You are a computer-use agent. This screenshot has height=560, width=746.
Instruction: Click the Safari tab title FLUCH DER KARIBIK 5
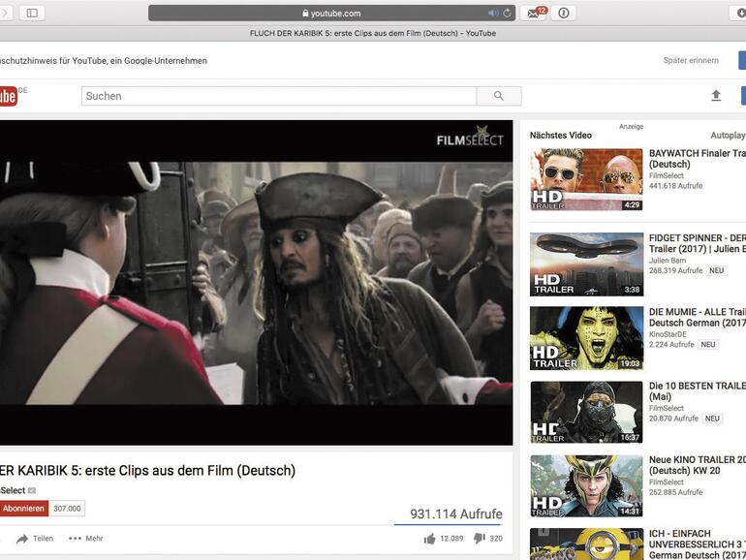pos(373,33)
